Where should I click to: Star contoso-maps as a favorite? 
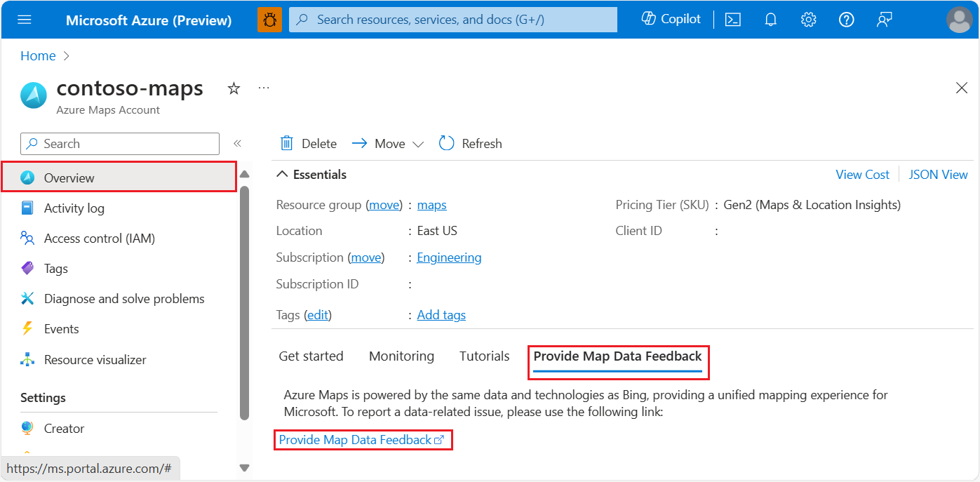tap(234, 88)
